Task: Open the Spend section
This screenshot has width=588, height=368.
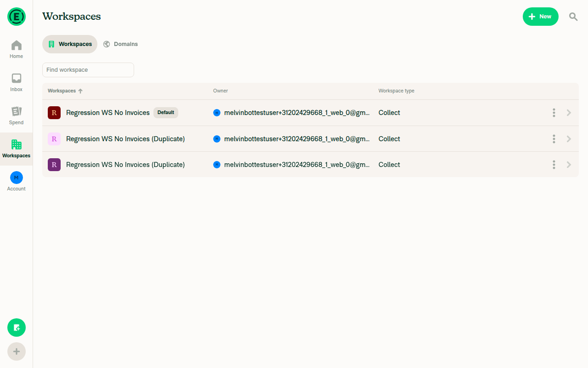Action: coord(17,116)
